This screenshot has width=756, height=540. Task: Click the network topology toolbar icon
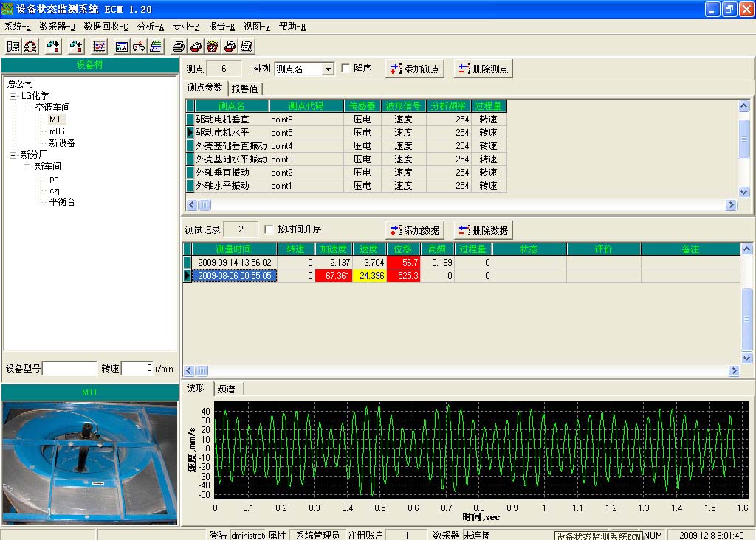[31, 46]
